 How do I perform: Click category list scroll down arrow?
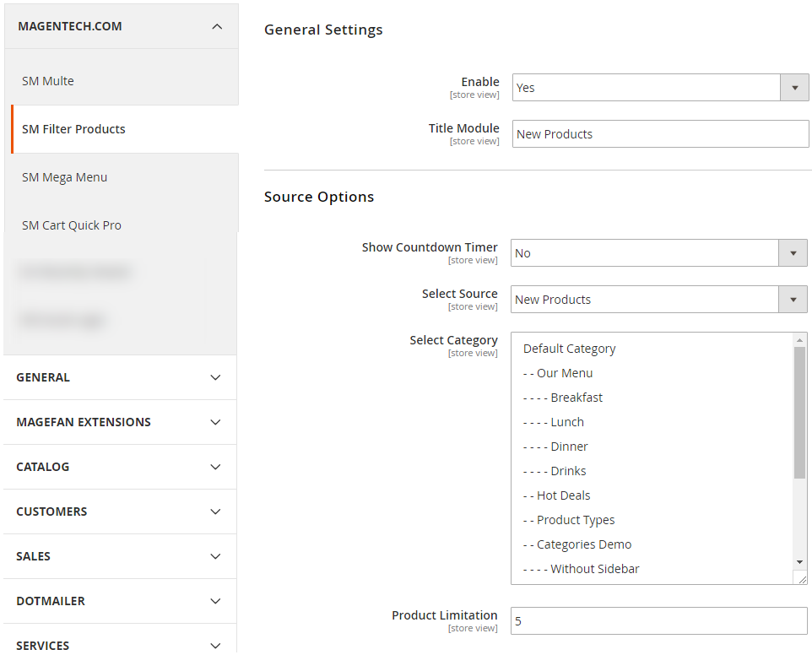pyautogui.click(x=800, y=562)
